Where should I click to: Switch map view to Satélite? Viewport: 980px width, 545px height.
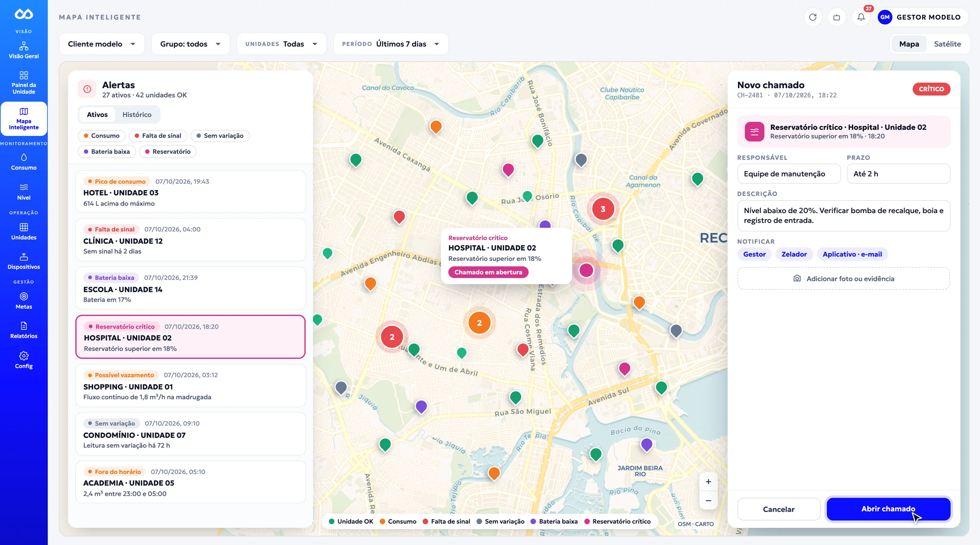point(947,44)
